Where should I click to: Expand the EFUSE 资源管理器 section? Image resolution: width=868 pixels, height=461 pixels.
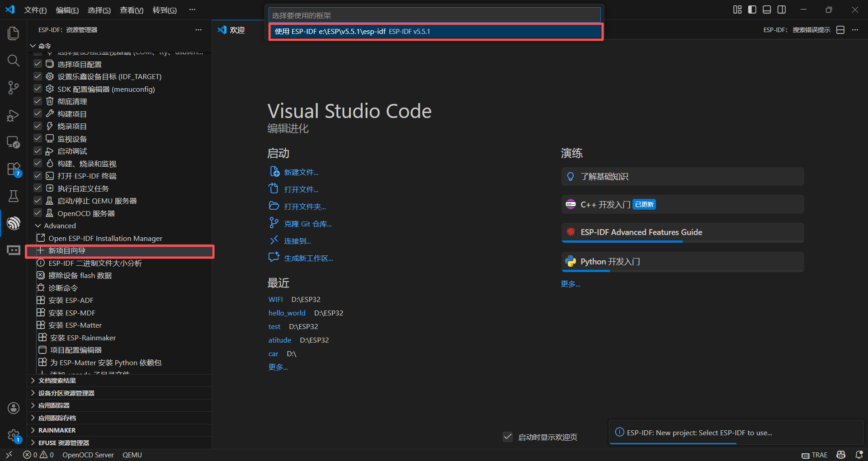click(120, 443)
